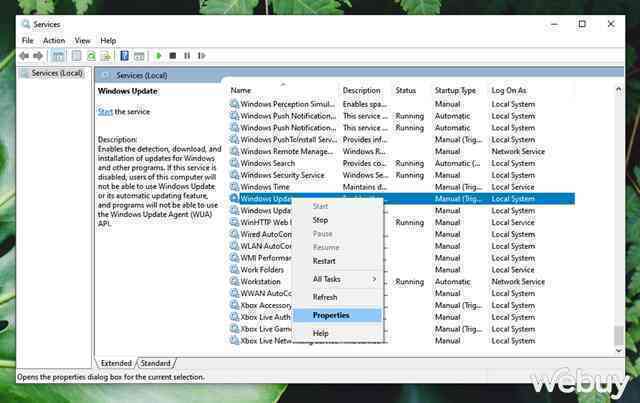Screen dimensions: 640x403
Task: Select the Workstation service row
Action: pos(402,281)
